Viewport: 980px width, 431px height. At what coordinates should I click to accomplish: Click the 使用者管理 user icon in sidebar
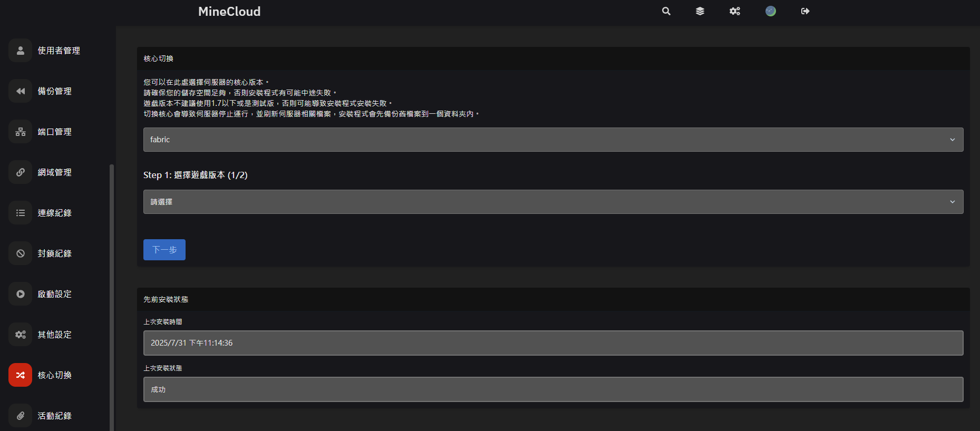21,51
